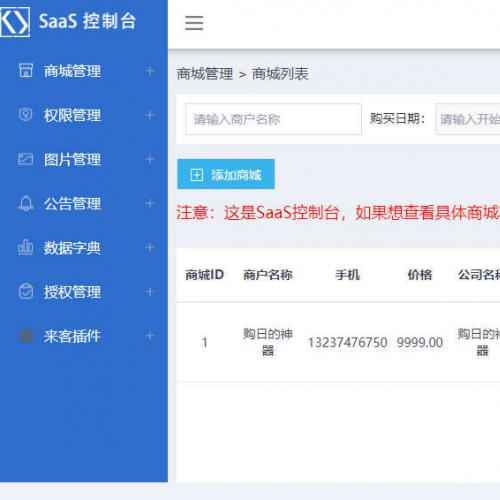The width and height of the screenshot is (500, 500).
Task: Click the bar chart icon beside 数据字典
Action: click(26, 247)
